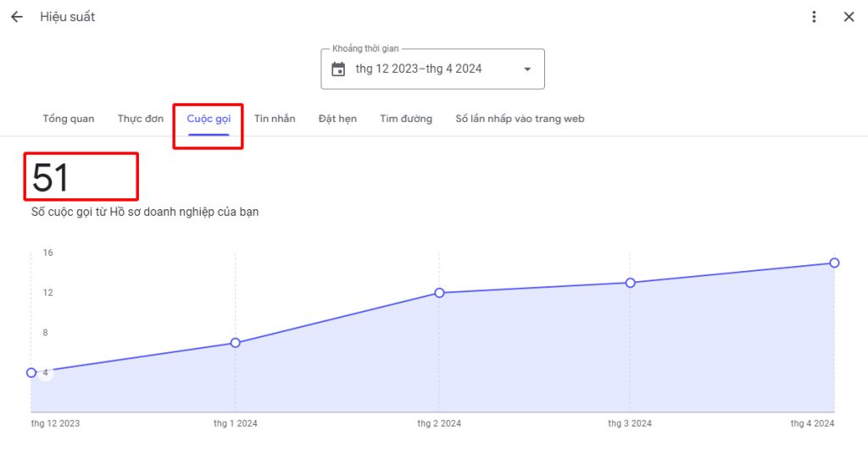The image size is (868, 465).
Task: Go to the Tin nhắn tab
Action: coord(275,119)
